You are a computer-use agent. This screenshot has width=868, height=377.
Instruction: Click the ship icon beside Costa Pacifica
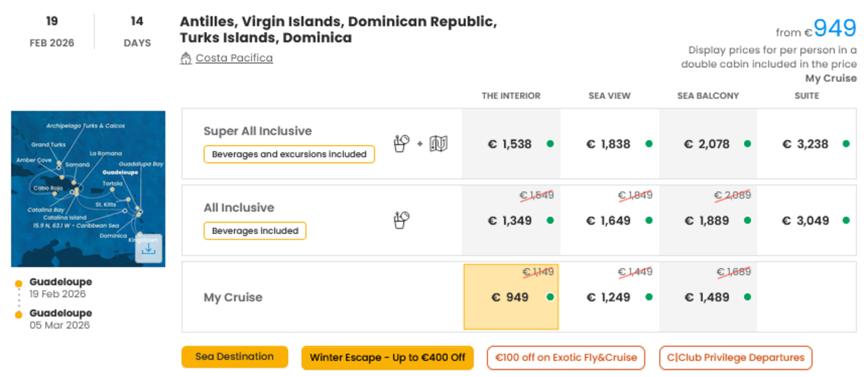(186, 58)
